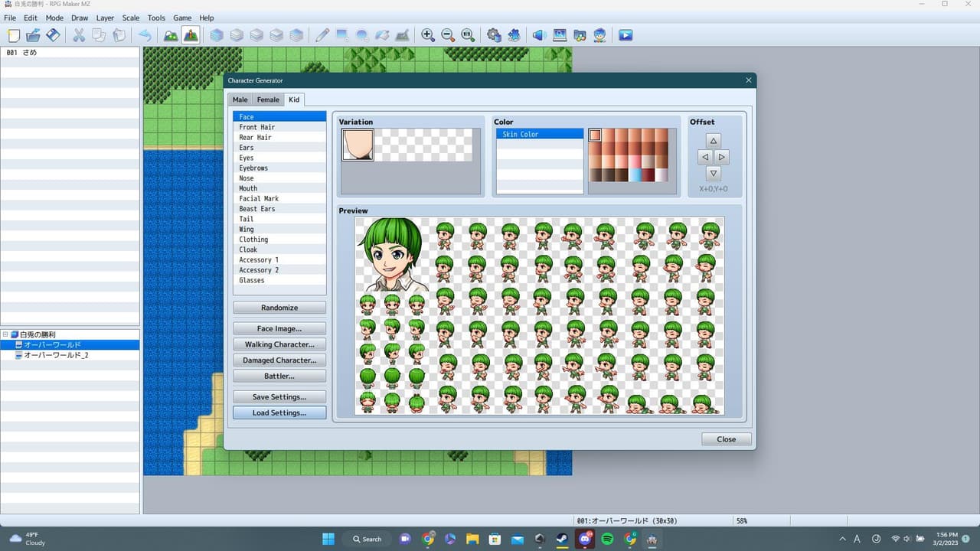Screen dimensions: 980x551
Task: Pick the light blue skin color swatch
Action: [x=635, y=175]
